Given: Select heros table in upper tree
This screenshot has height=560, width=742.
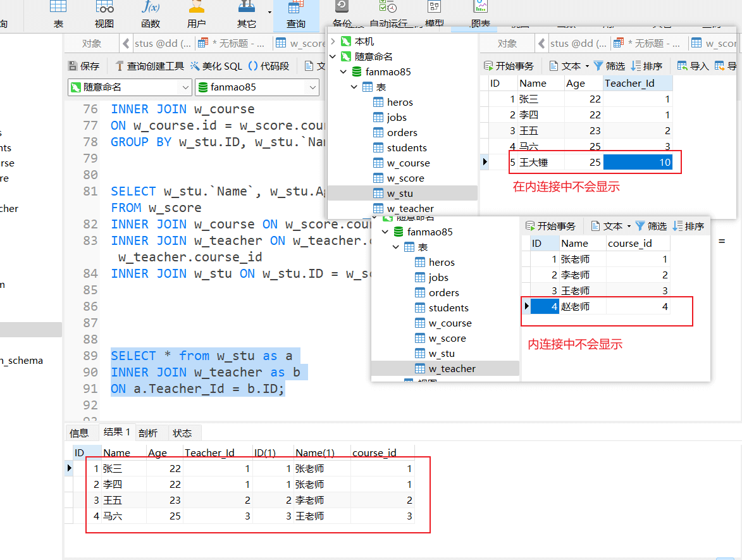Looking at the screenshot, I should (393, 103).
